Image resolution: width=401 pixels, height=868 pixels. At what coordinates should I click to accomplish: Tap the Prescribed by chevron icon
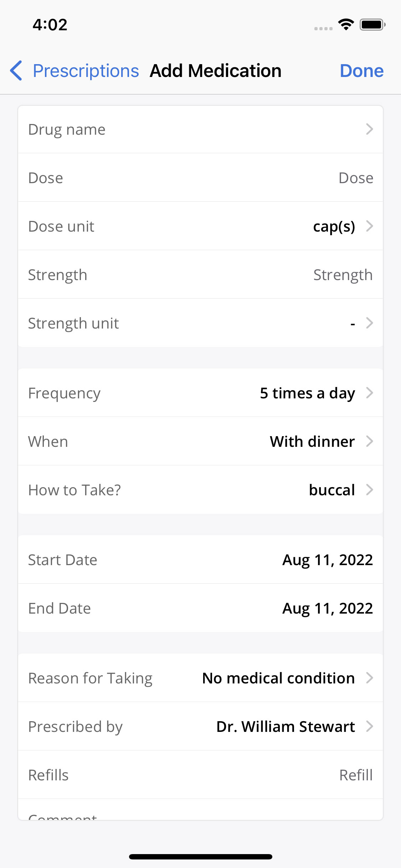pos(369,726)
